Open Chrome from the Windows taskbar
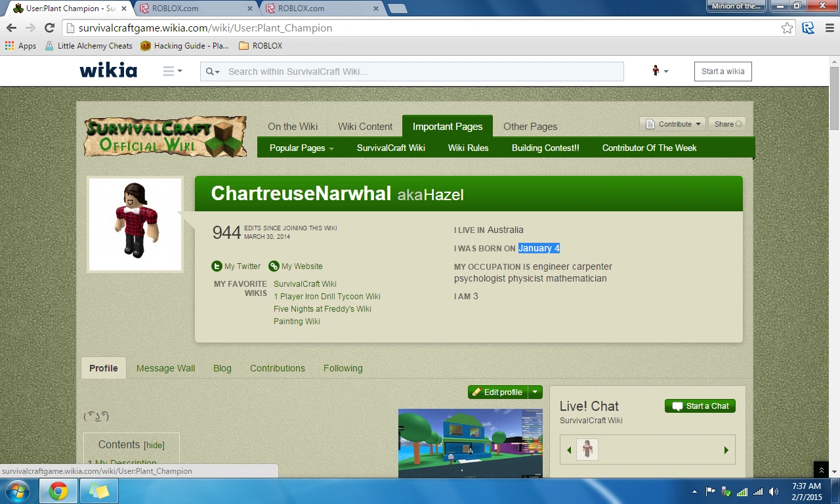The height and width of the screenshot is (504, 840). (x=58, y=491)
